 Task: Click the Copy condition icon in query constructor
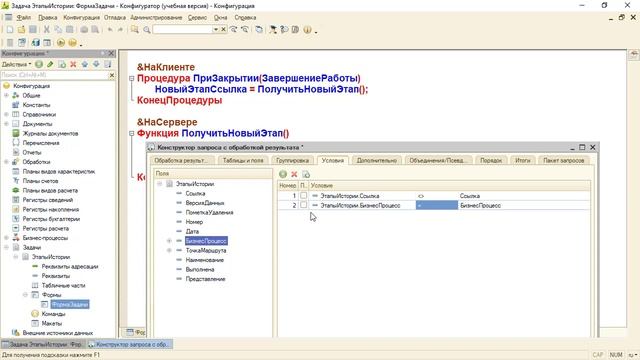click(306, 174)
